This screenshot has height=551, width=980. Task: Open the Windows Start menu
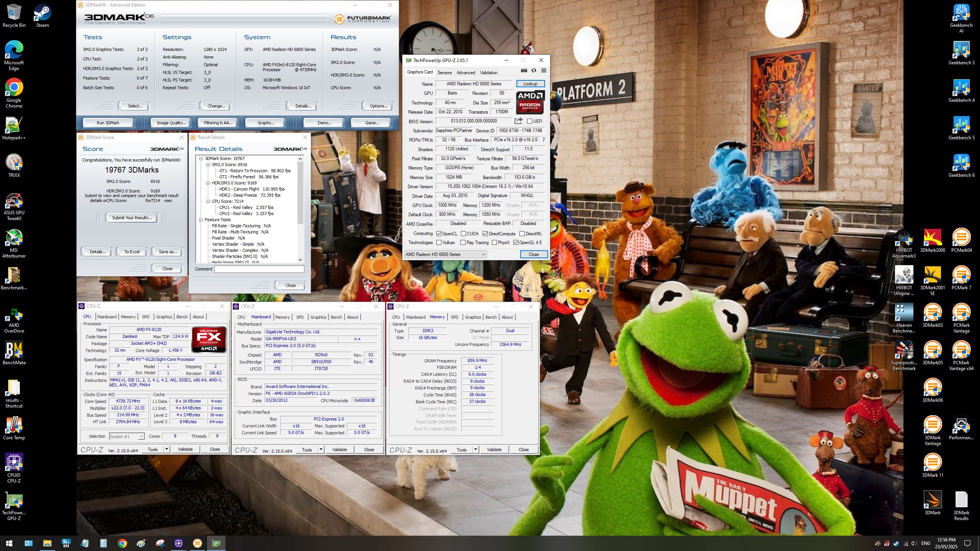click(x=9, y=543)
